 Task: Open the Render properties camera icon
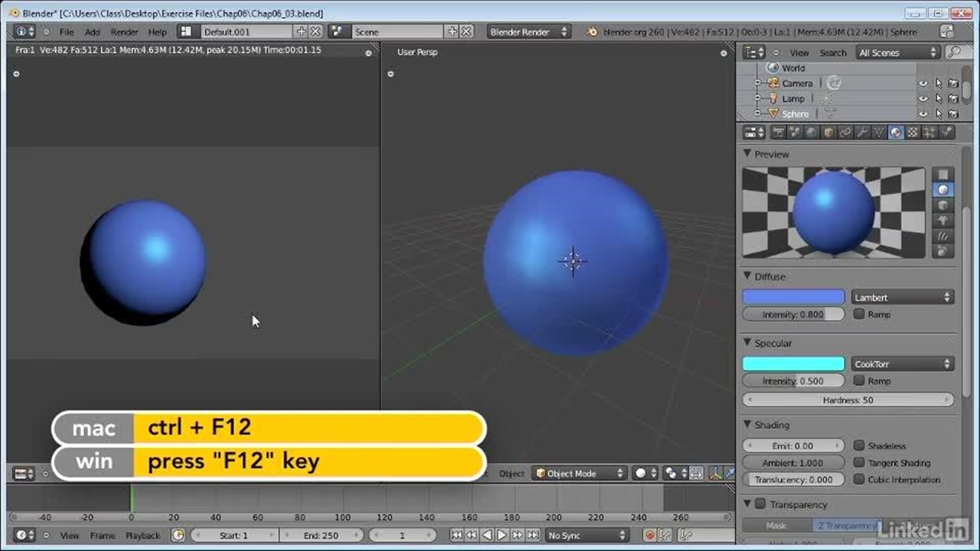coord(779,132)
